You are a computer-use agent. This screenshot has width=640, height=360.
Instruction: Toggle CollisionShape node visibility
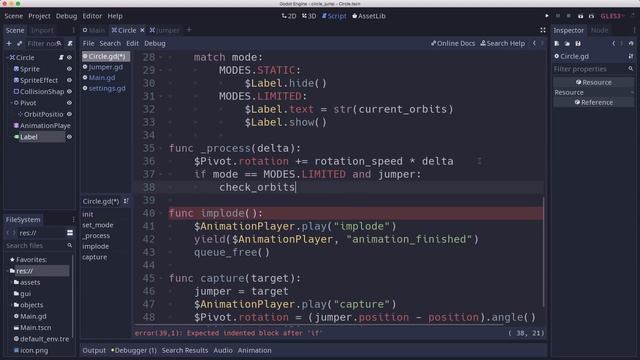69,92
